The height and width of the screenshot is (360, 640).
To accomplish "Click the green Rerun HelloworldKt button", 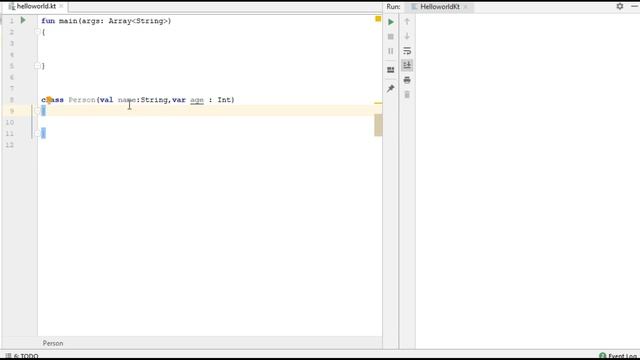I will [391, 22].
